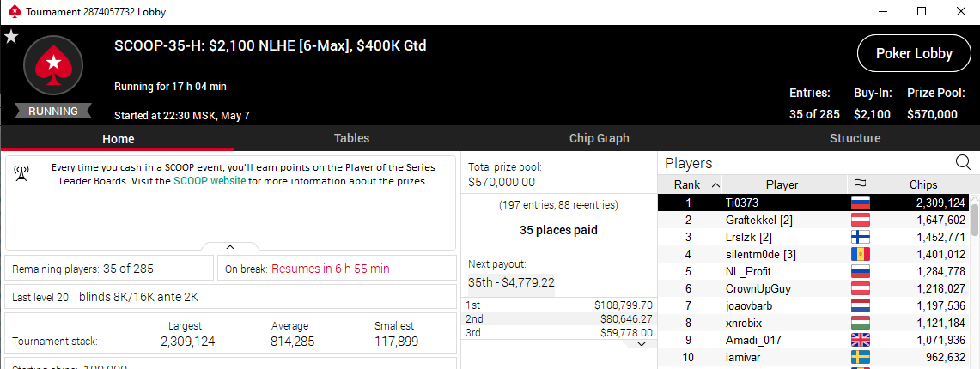Screen dimensions: 980x369
Task: Sort players by Rank column arrow
Action: pos(715,184)
